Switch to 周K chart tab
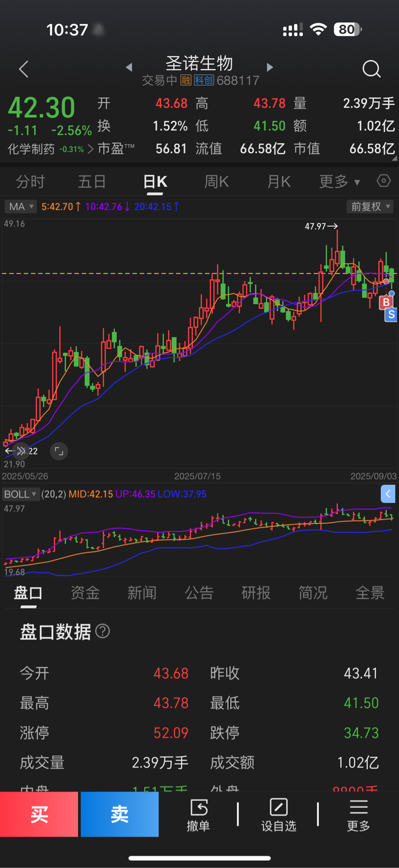 click(x=217, y=182)
